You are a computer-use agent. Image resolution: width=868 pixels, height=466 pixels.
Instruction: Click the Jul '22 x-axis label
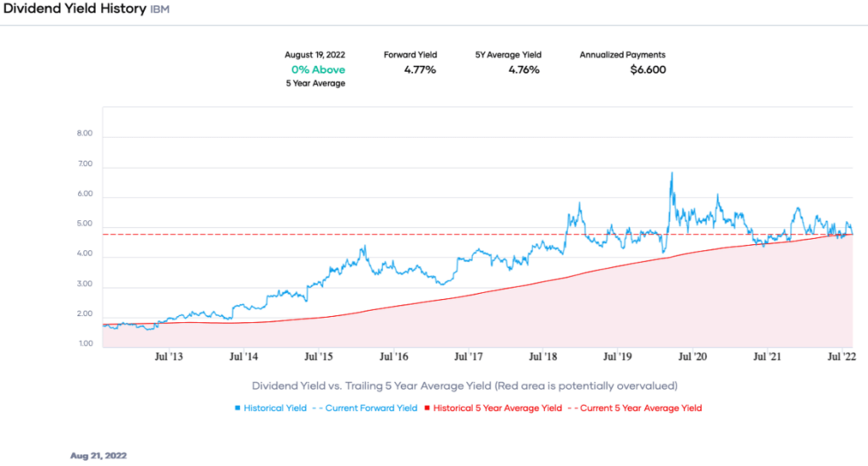(842, 357)
